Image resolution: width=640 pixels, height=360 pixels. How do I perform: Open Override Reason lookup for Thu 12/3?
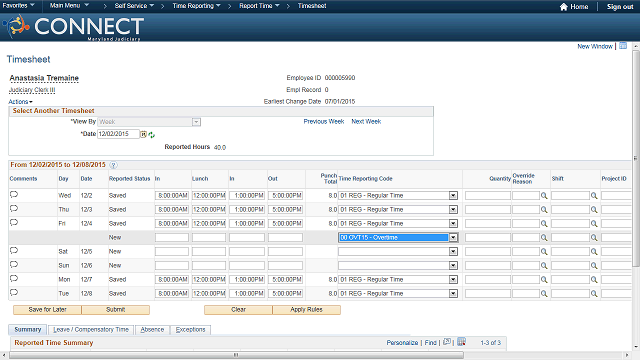click(x=544, y=210)
